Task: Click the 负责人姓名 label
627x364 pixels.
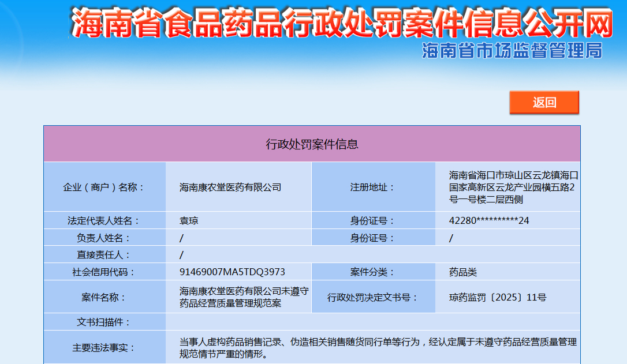Action: [x=104, y=238]
